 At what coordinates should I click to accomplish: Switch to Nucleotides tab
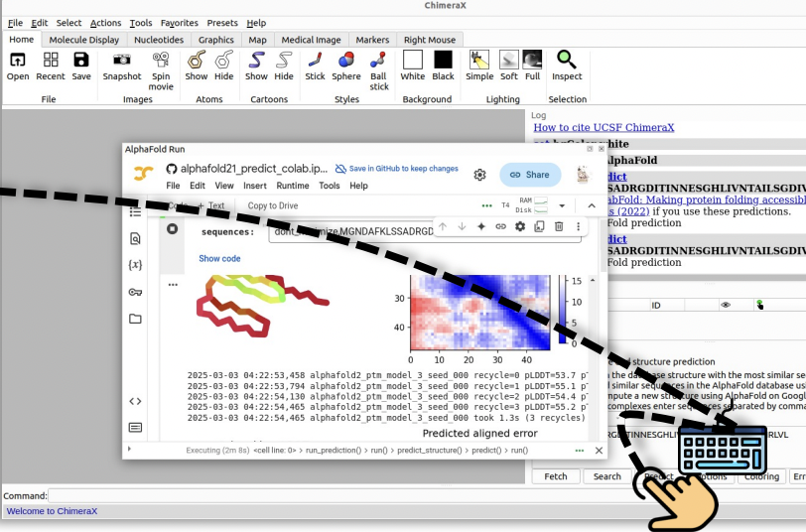[159, 40]
